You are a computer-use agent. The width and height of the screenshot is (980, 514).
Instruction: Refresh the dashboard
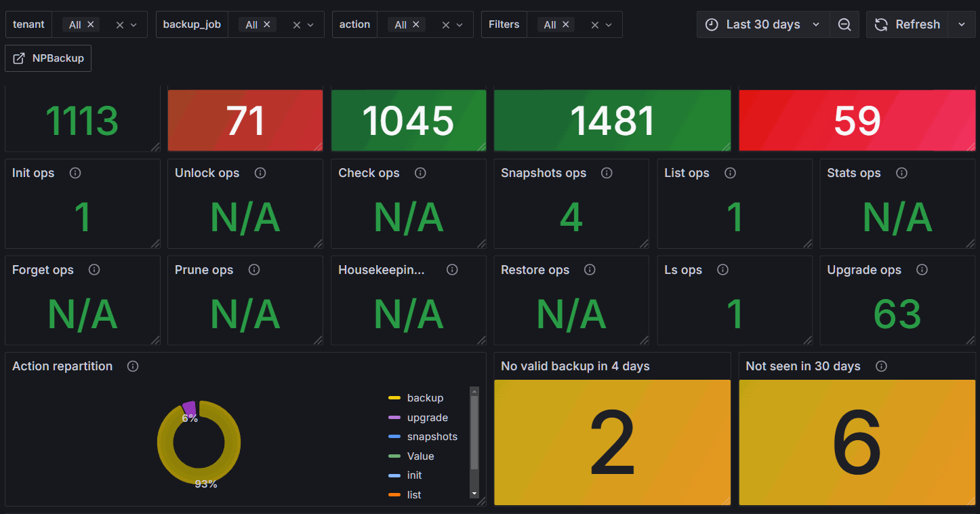tap(907, 24)
